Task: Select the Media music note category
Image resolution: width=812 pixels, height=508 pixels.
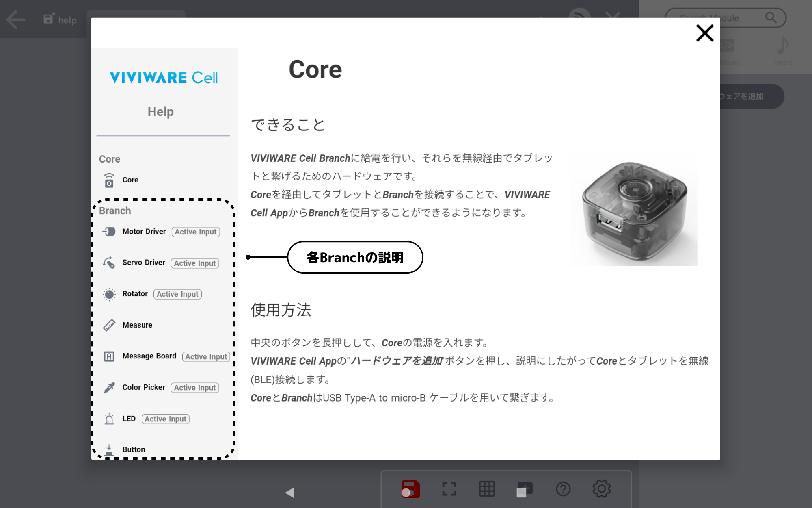Action: pos(783,51)
